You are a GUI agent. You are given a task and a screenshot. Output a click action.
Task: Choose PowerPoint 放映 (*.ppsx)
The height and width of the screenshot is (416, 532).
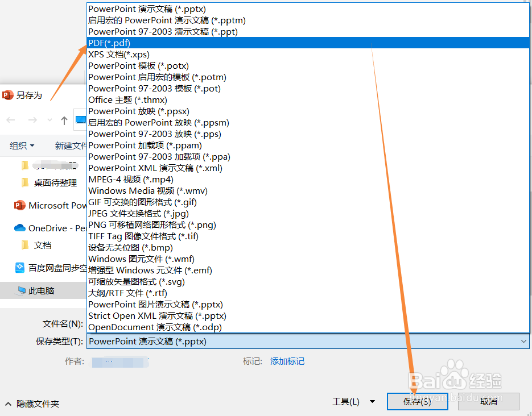[308, 111]
